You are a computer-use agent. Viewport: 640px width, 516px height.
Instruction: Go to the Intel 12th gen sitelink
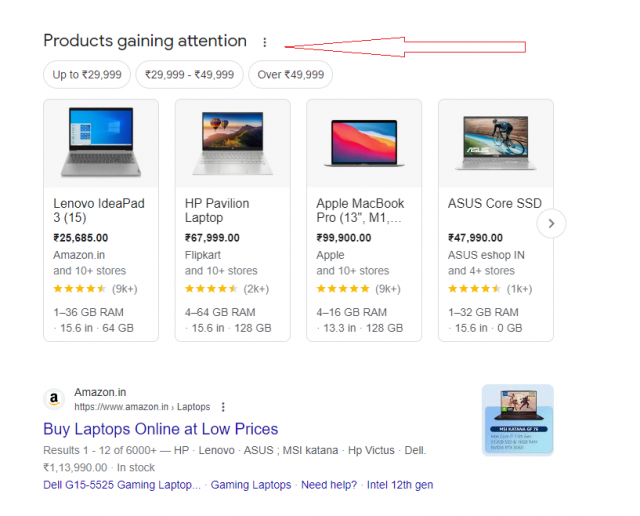pyautogui.click(x=400, y=485)
